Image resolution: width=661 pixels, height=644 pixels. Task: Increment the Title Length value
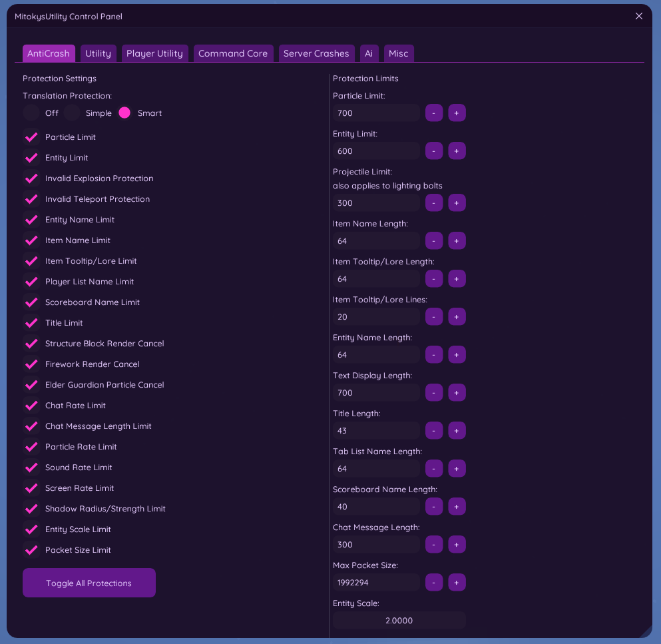coord(457,431)
